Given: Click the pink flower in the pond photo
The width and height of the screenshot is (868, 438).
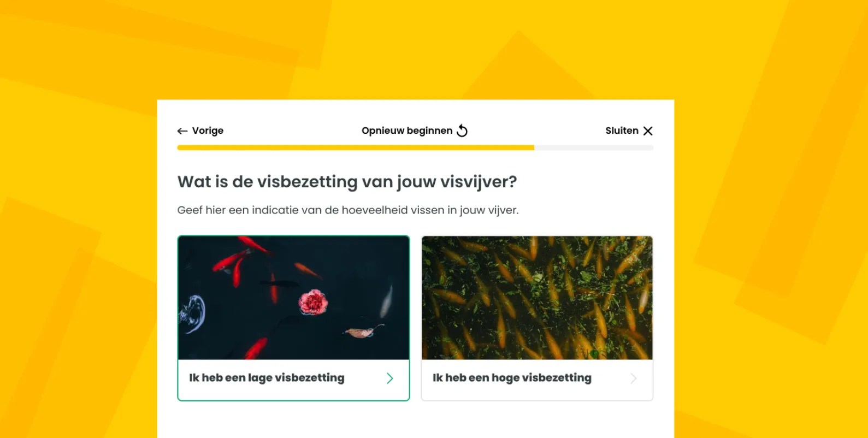Looking at the screenshot, I should pos(313,302).
